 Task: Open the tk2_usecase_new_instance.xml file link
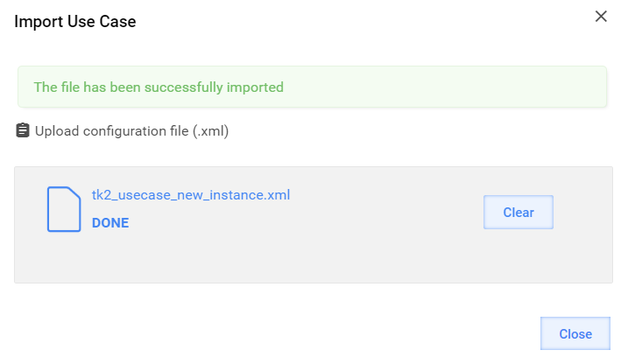(191, 194)
